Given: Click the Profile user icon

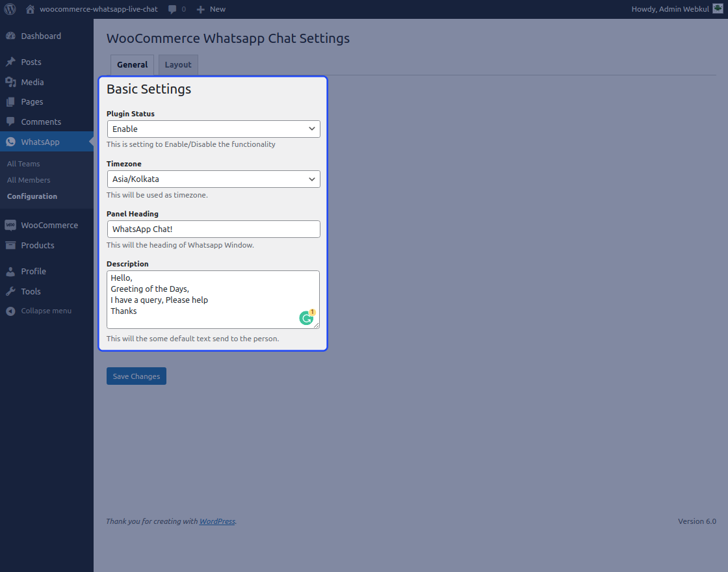Looking at the screenshot, I should [10, 272].
